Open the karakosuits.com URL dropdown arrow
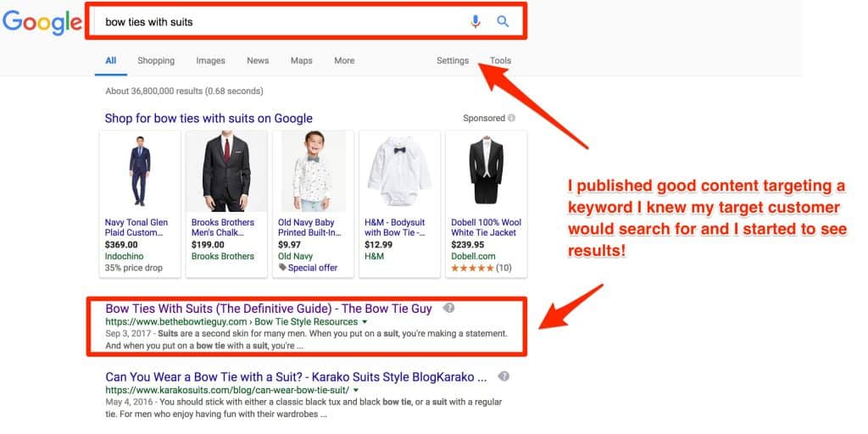The width and height of the screenshot is (868, 434). (356, 390)
